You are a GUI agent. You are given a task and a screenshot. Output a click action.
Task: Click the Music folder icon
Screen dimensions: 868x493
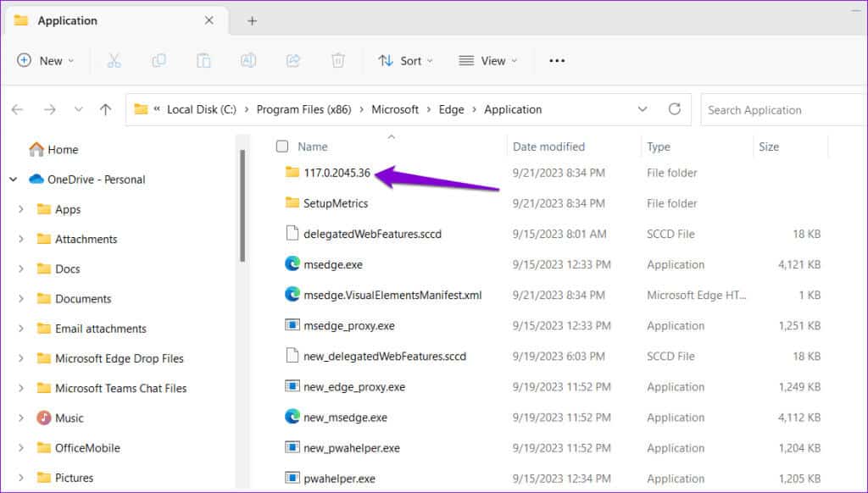[x=44, y=418]
